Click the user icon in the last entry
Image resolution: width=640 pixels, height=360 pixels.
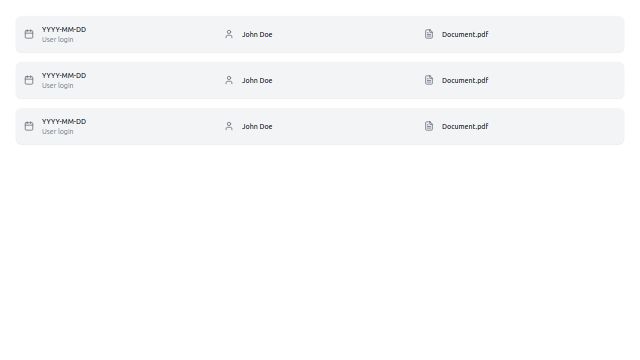click(229, 127)
